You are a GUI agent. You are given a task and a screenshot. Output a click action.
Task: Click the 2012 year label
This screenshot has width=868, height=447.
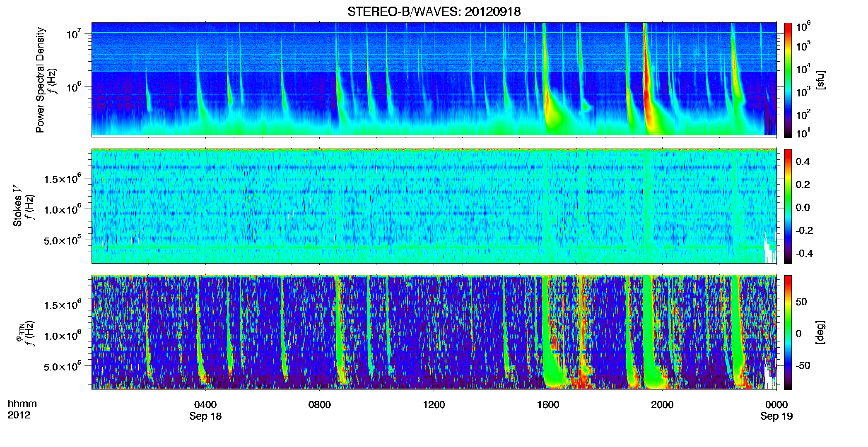(x=19, y=415)
